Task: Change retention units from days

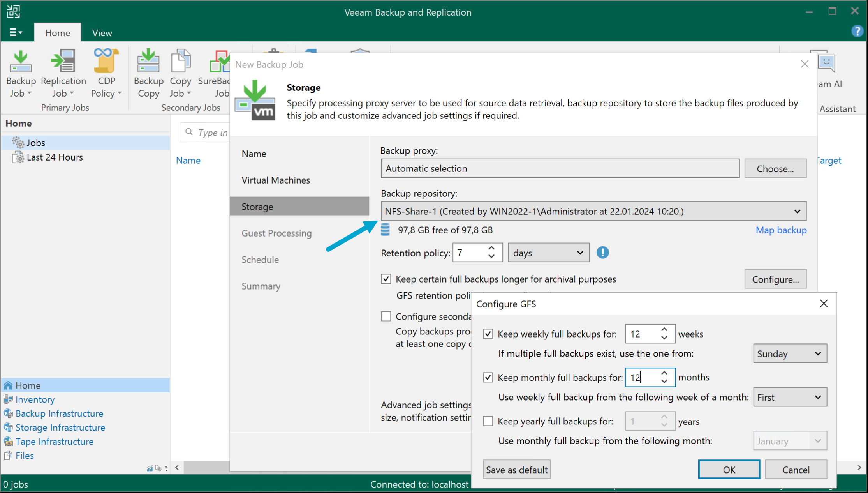Action: pyautogui.click(x=548, y=253)
